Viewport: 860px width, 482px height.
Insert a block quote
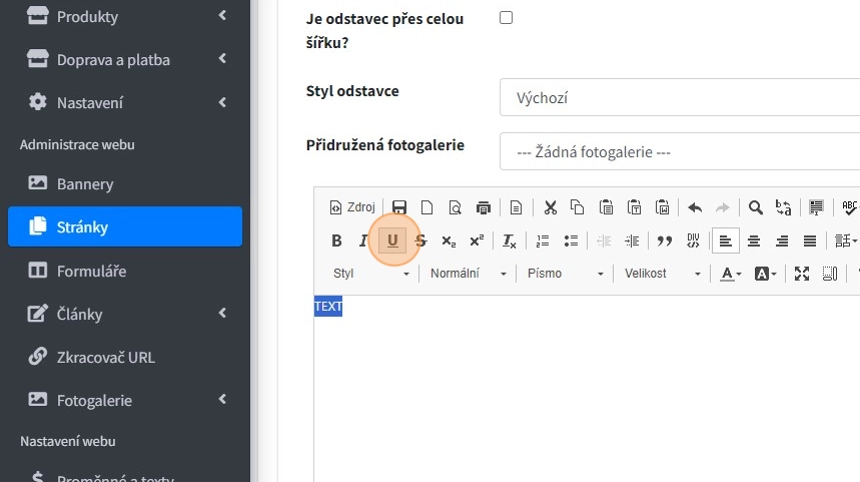point(662,241)
